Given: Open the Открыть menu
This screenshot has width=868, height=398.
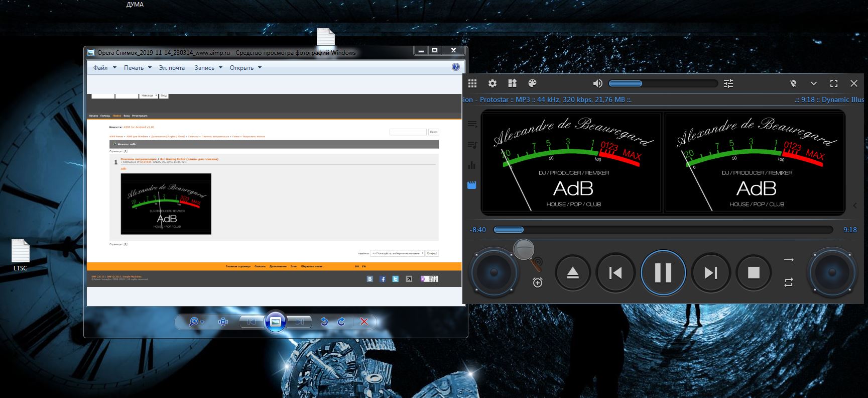Looking at the screenshot, I should tap(245, 68).
